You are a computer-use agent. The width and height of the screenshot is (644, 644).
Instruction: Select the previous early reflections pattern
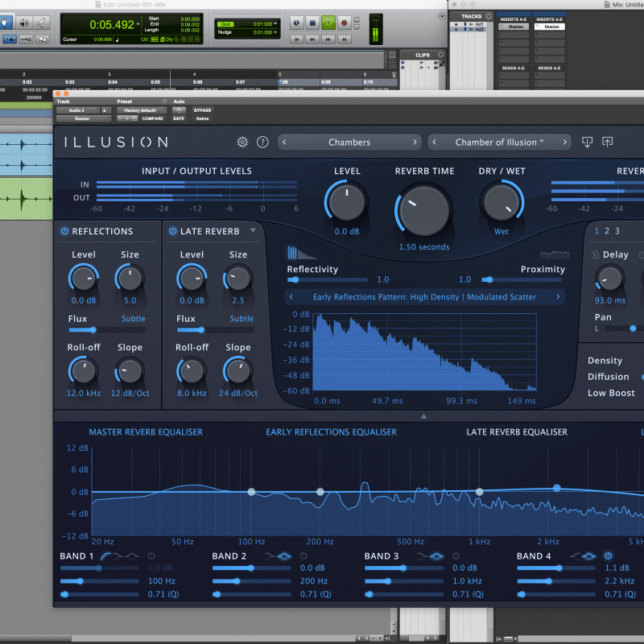[291, 296]
